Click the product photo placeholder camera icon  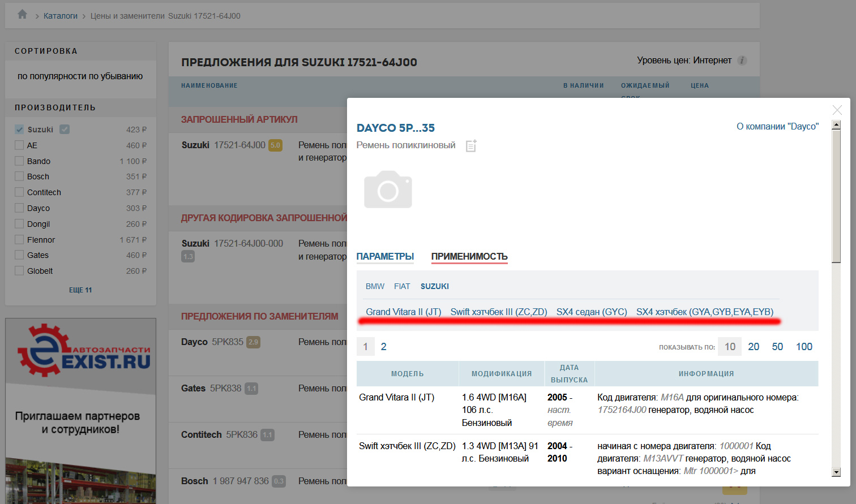tap(388, 189)
